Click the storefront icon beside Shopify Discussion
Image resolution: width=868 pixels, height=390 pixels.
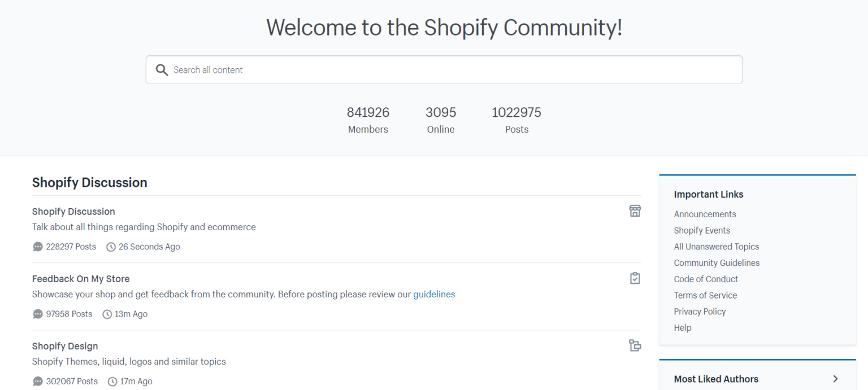(x=635, y=211)
